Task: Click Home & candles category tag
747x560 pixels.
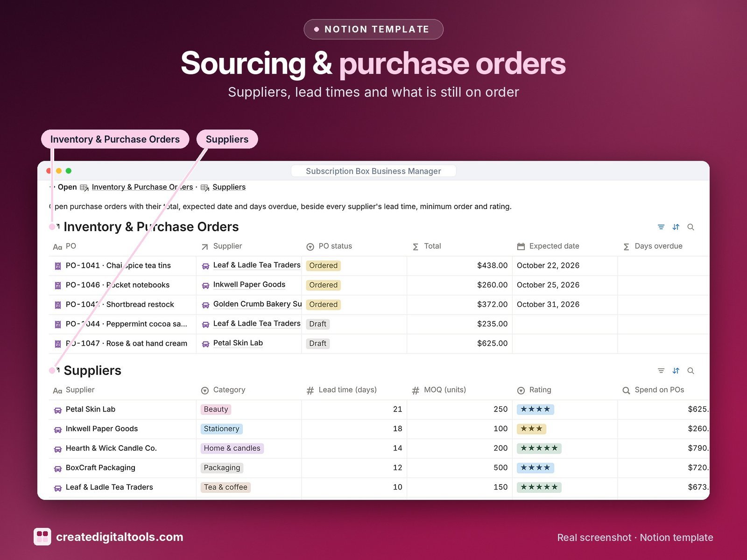Action: [x=232, y=448]
